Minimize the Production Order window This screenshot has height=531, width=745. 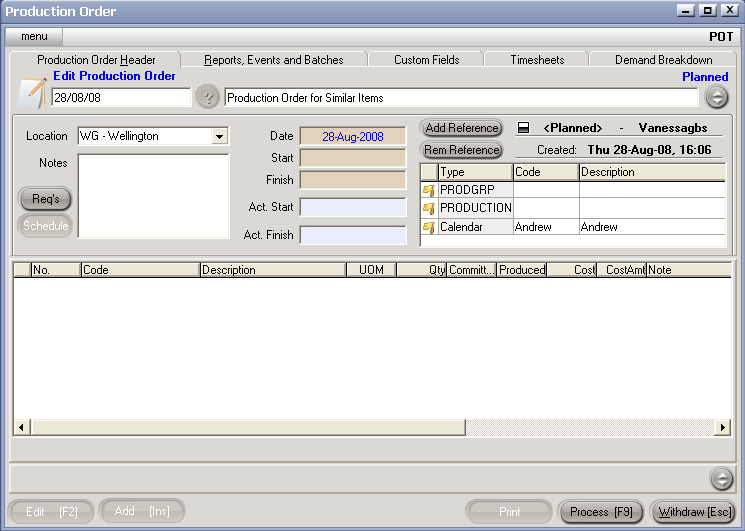point(685,10)
